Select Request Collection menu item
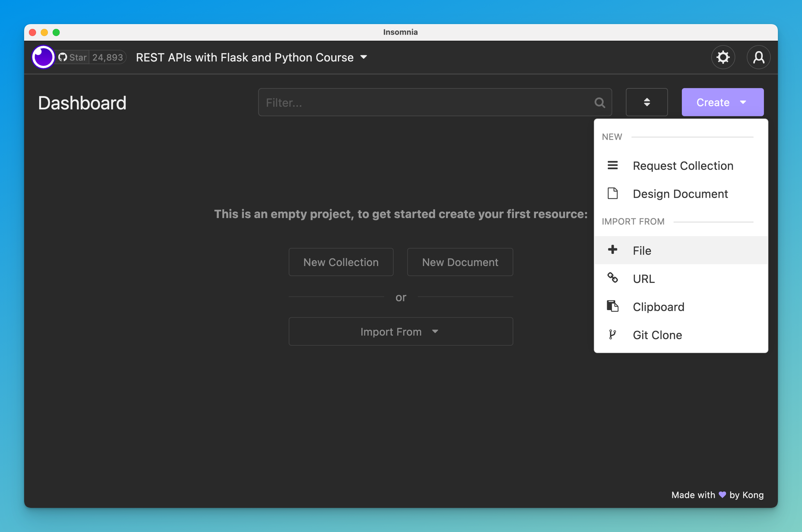Viewport: 802px width, 532px height. 682,166
